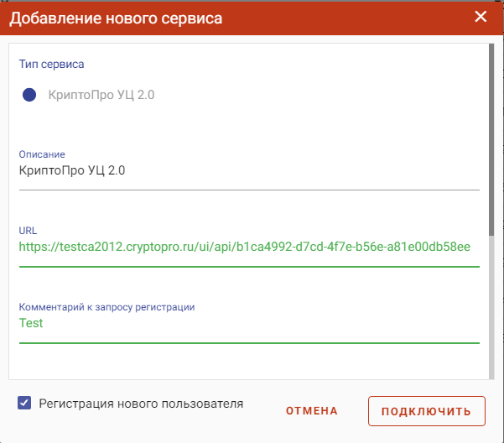This screenshot has height=443, width=504.
Task: Focus the registration comment field containing Test
Action: 249,323
